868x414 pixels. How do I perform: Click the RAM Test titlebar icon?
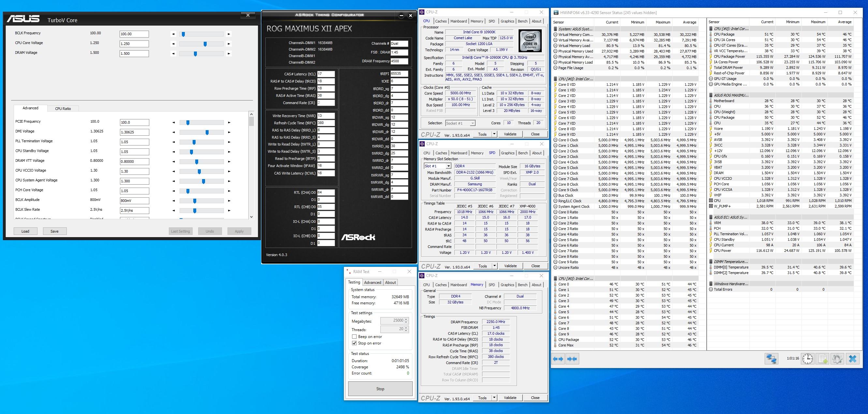click(x=348, y=272)
